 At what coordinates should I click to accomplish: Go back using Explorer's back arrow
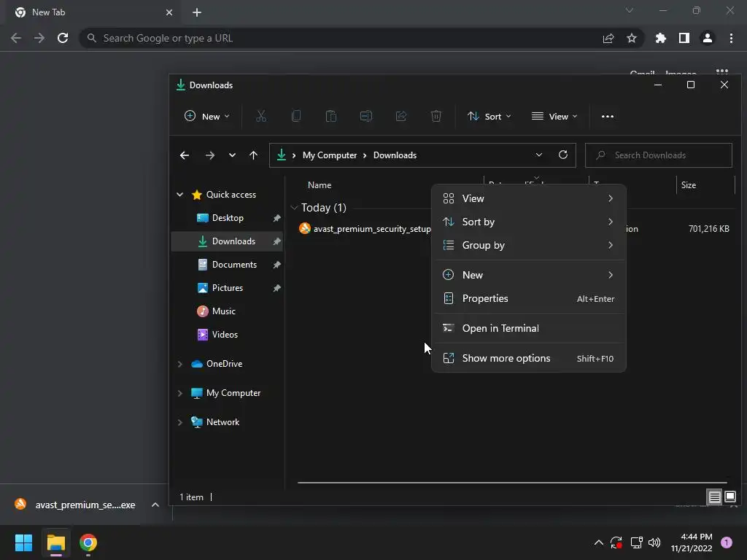tap(185, 155)
